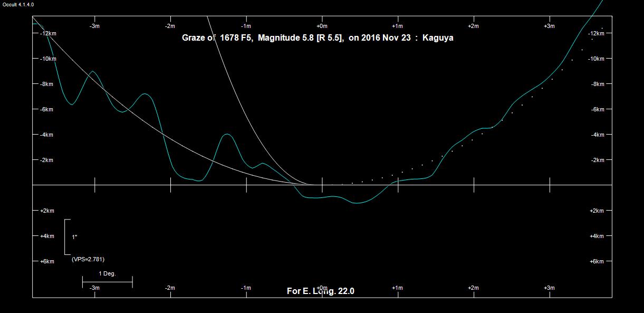Click the Graze title text at top
Viewport: 644px width, 313px height.
click(318, 38)
